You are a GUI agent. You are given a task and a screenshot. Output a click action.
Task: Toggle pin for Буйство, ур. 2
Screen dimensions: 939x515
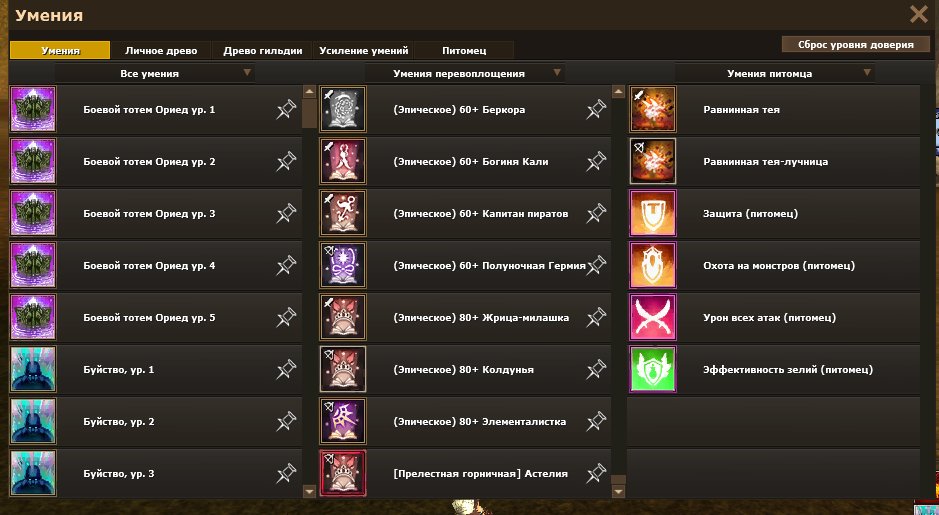point(286,421)
